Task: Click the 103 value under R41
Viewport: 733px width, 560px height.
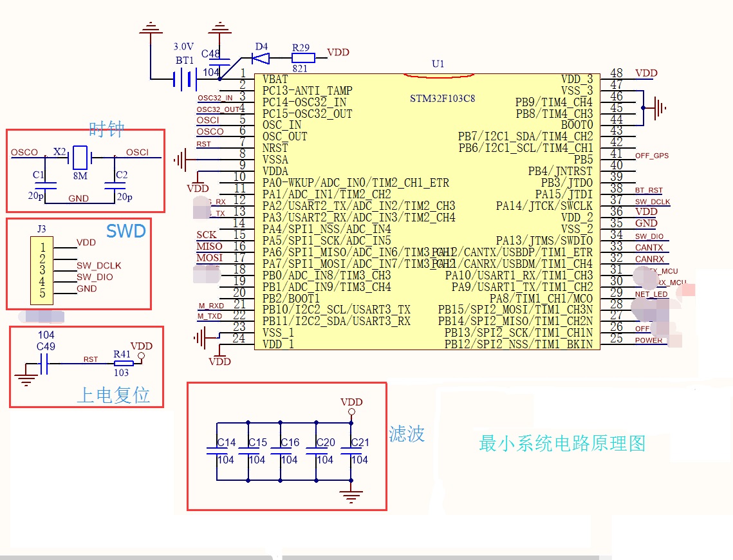Action: click(121, 373)
